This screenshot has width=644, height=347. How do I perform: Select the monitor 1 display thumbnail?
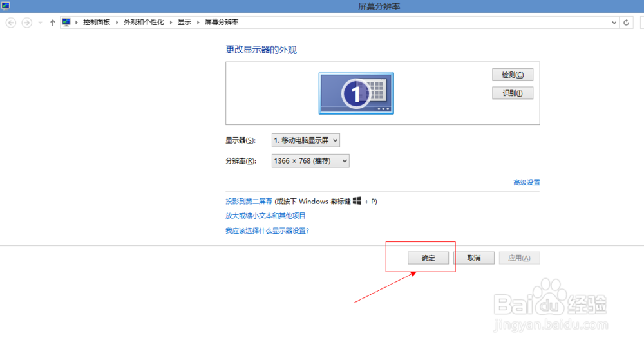pyautogui.click(x=356, y=93)
